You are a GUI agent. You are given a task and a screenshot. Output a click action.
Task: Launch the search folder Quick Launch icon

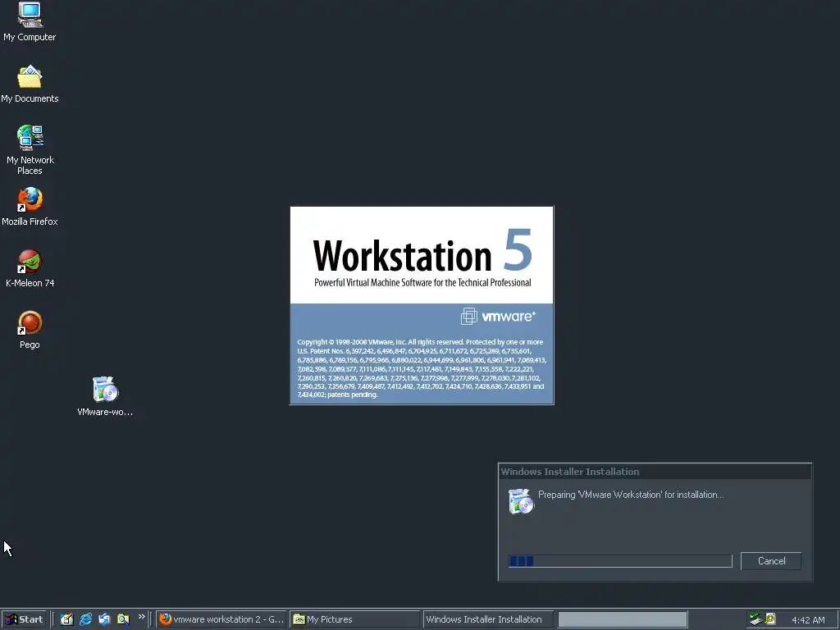[123, 619]
